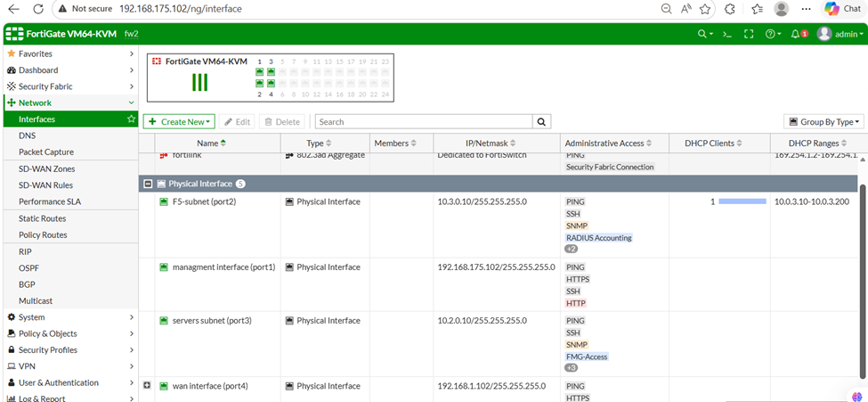868x402 pixels.
Task: Click the search magnifier button
Action: 541,122
